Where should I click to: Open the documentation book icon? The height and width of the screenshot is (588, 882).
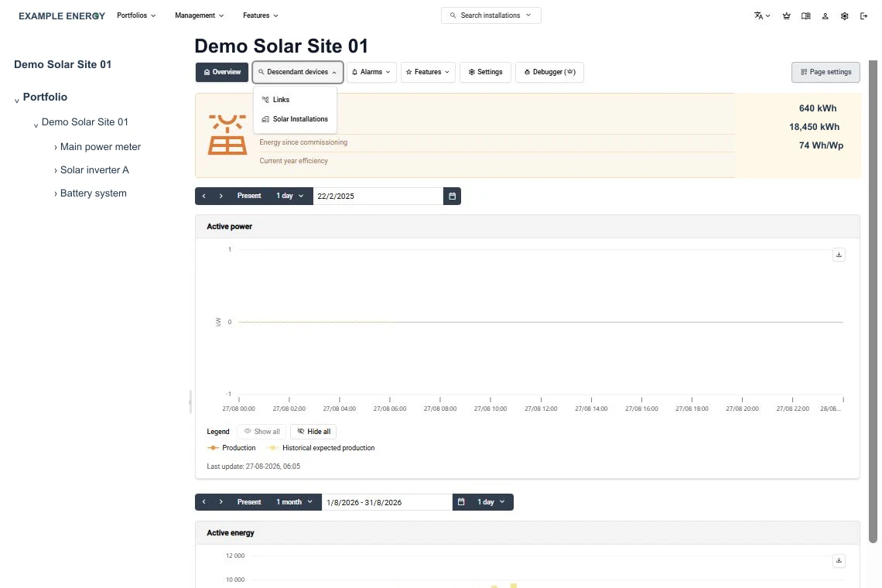[805, 15]
